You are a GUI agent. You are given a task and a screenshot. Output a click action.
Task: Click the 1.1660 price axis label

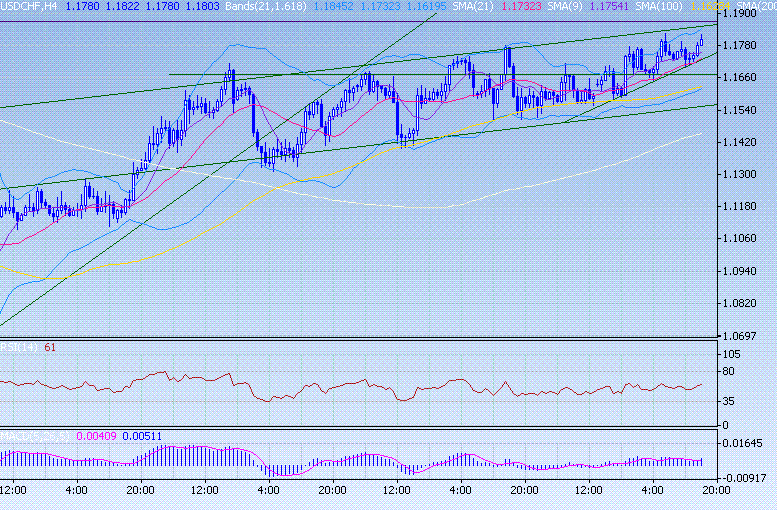[x=744, y=78]
